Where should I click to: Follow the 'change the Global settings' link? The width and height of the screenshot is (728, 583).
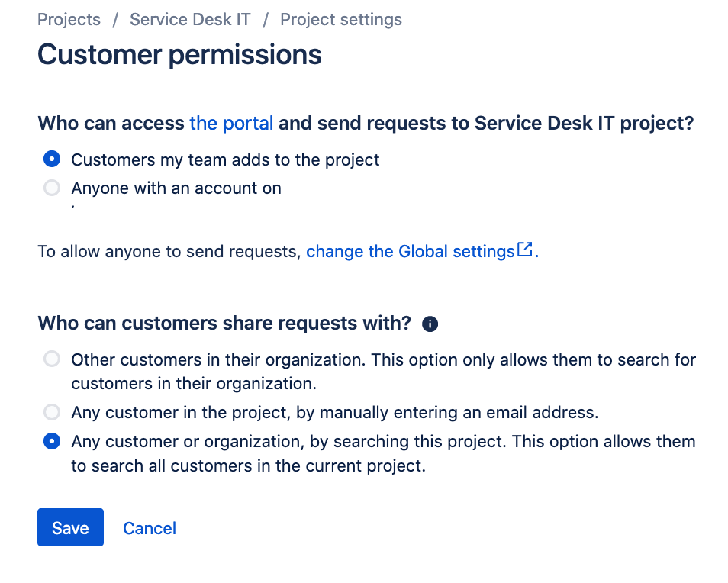tap(411, 251)
